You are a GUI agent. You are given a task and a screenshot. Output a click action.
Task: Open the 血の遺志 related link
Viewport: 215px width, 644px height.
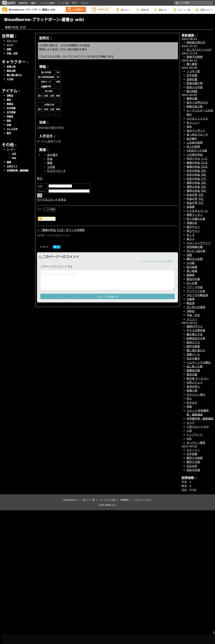tap(52, 155)
